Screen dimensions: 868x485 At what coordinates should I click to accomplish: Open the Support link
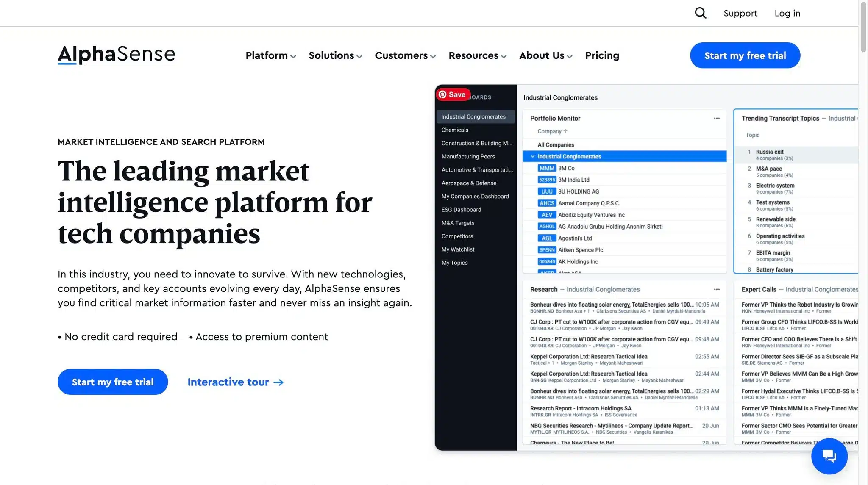(740, 13)
